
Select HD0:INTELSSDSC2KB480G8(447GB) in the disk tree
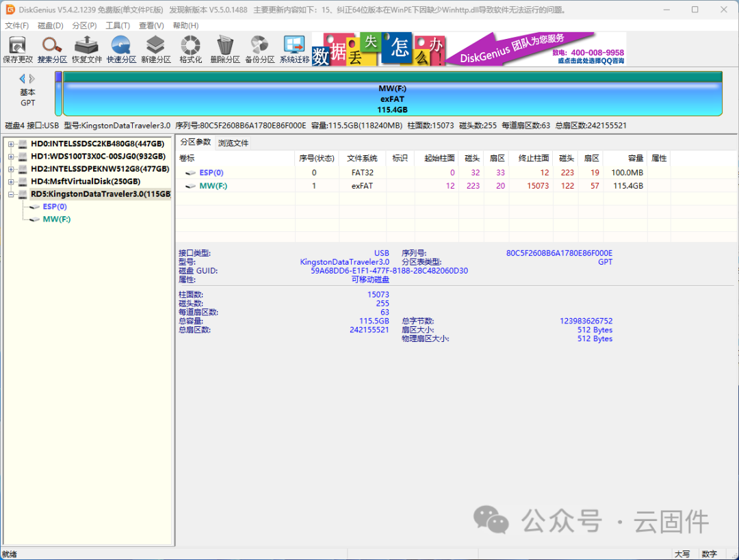pyautogui.click(x=98, y=144)
